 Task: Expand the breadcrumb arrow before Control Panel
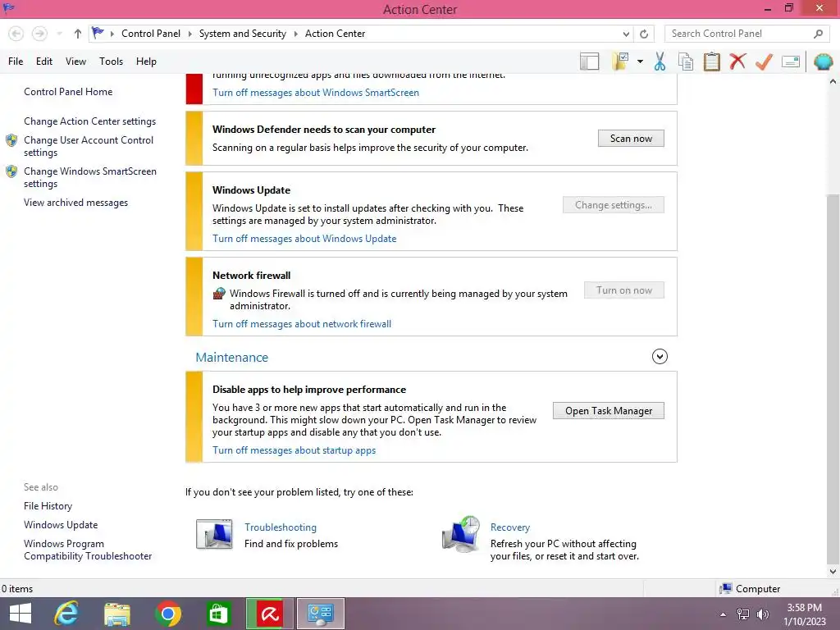click(112, 34)
